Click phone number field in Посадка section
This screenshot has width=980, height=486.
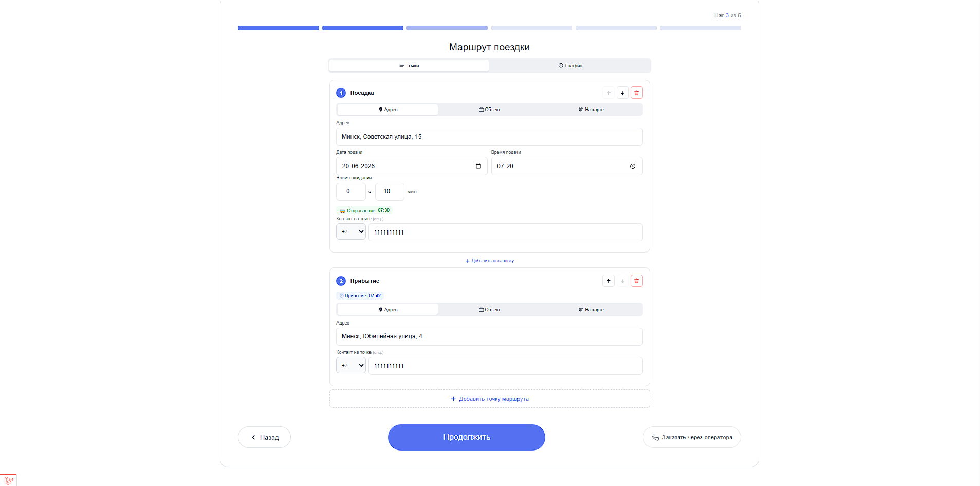[x=506, y=232]
